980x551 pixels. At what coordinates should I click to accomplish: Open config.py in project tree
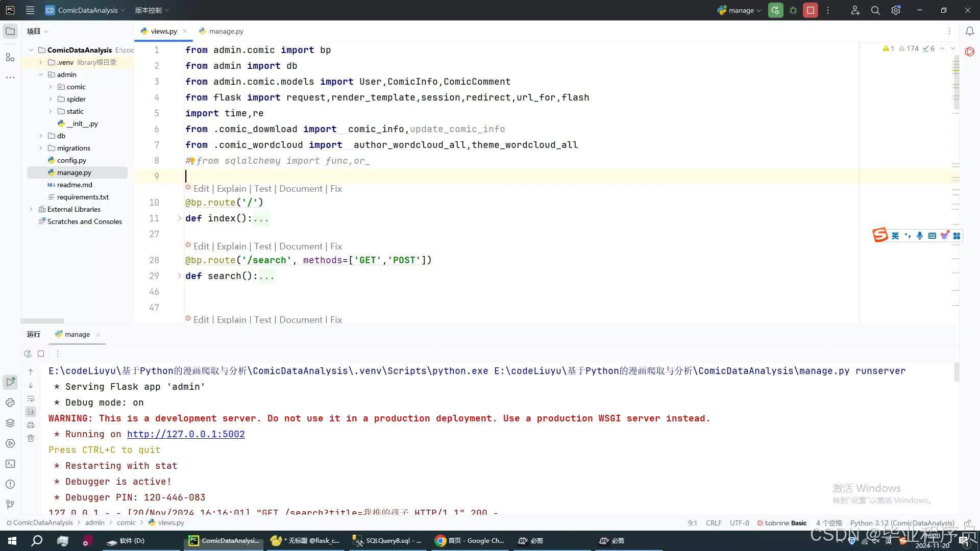click(x=71, y=160)
